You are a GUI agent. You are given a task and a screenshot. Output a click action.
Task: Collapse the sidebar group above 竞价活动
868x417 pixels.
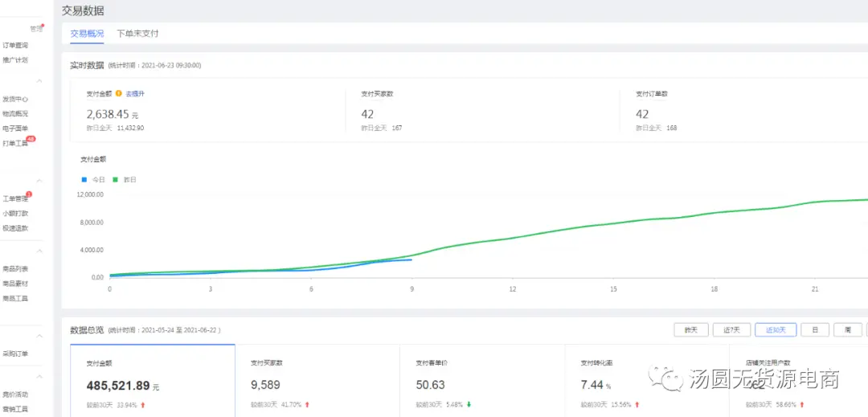(x=40, y=377)
